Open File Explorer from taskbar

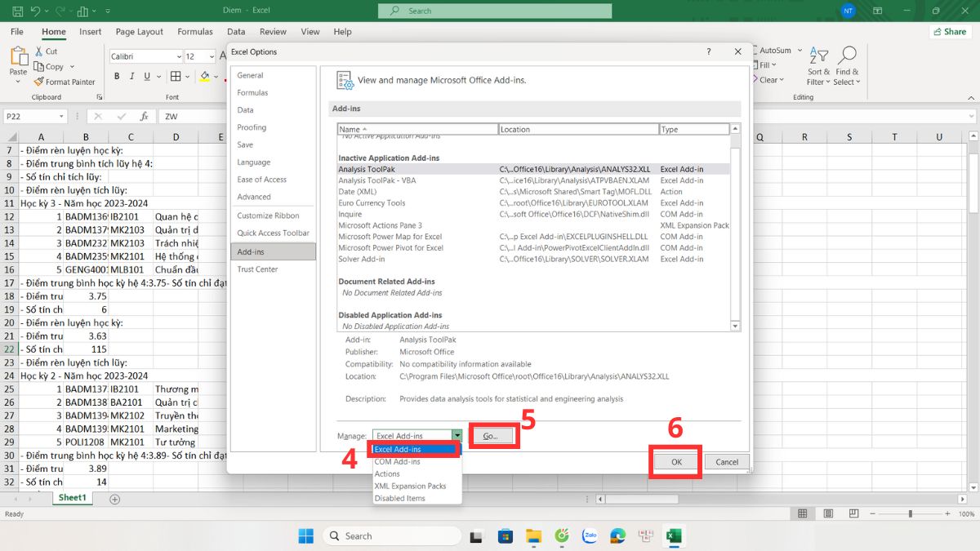533,535
